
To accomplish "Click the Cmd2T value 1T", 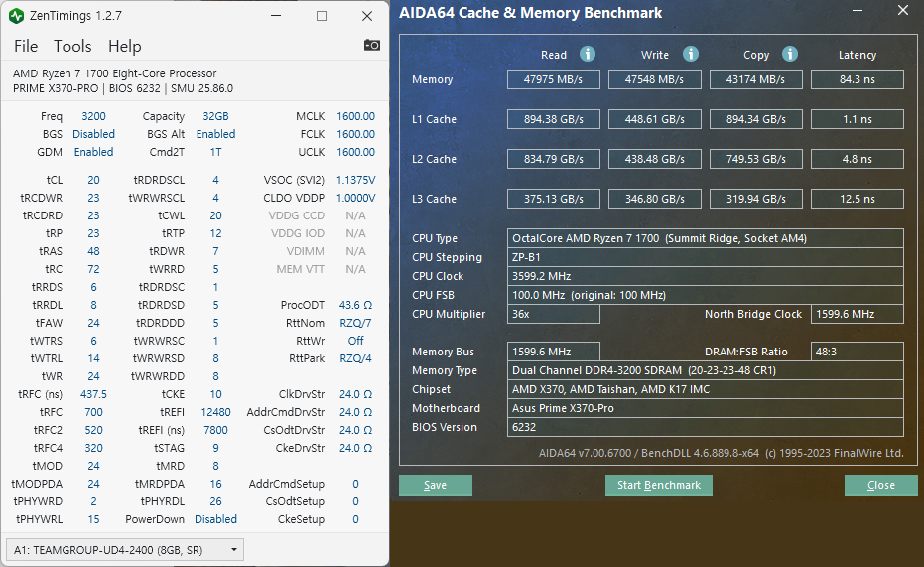I will [215, 152].
